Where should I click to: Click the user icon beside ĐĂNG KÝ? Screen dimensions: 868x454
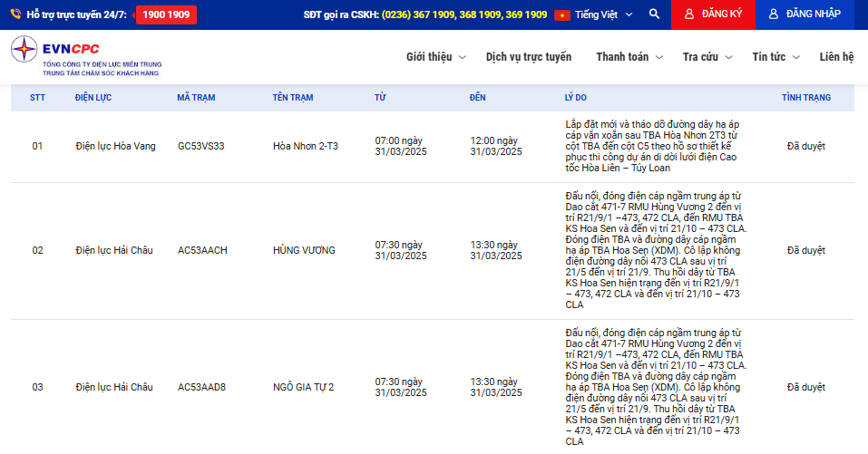point(689,14)
